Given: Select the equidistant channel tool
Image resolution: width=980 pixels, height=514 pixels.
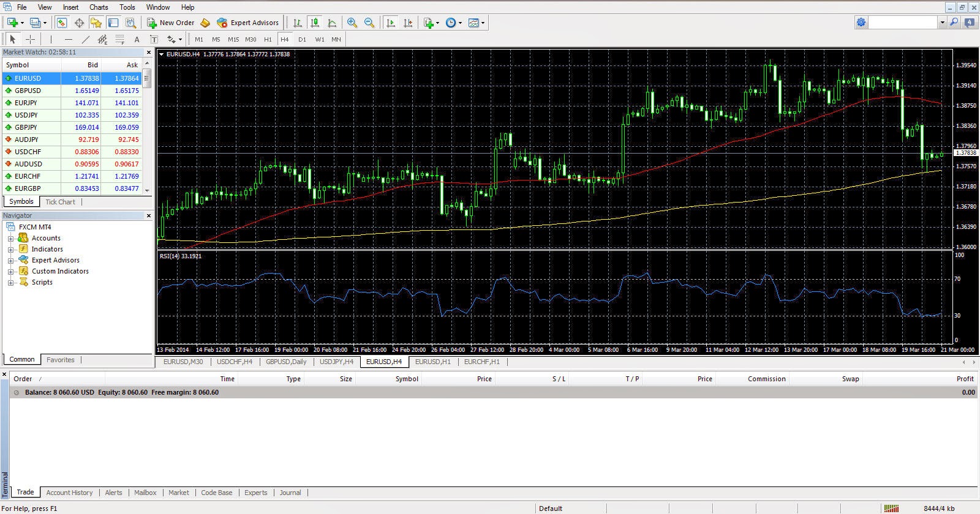Looking at the screenshot, I should tap(102, 39).
